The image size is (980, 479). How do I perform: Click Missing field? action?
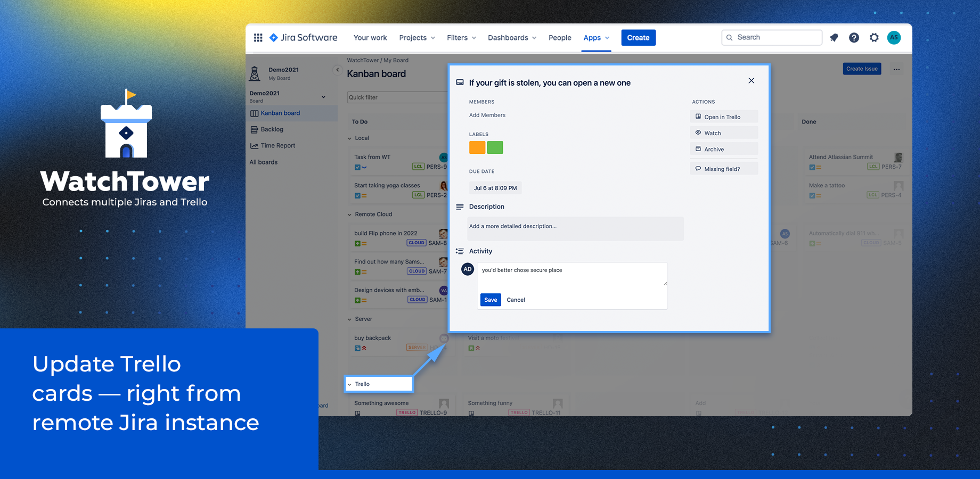click(x=724, y=169)
